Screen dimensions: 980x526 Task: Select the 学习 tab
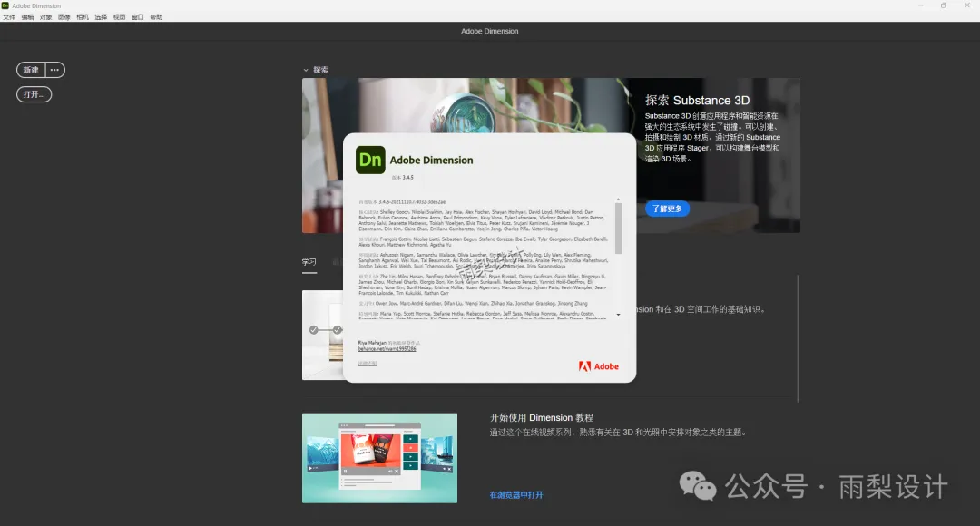tap(309, 262)
